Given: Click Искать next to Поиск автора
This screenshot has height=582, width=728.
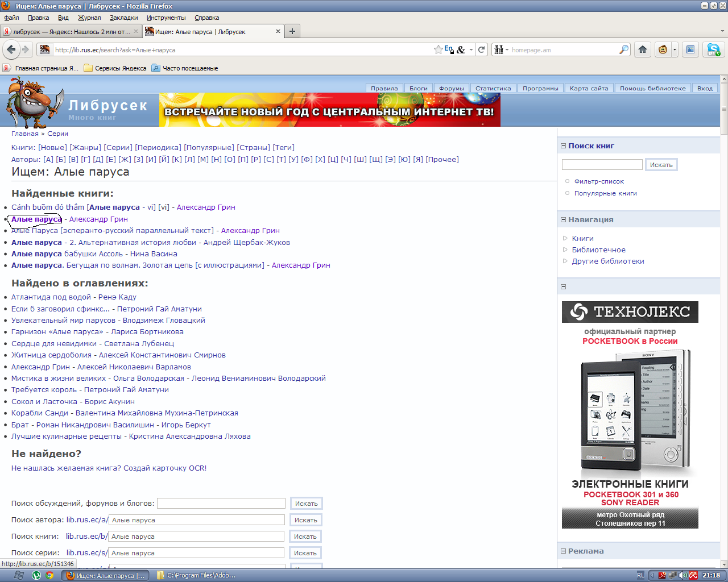Looking at the screenshot, I should 306,520.
